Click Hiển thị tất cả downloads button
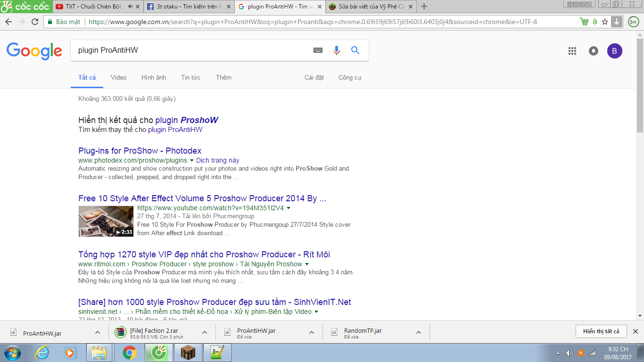 click(601, 331)
